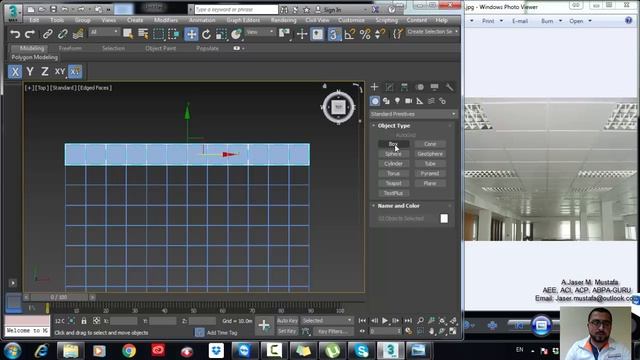
Task: Toggle the Angle Snap button
Action: tap(349, 34)
